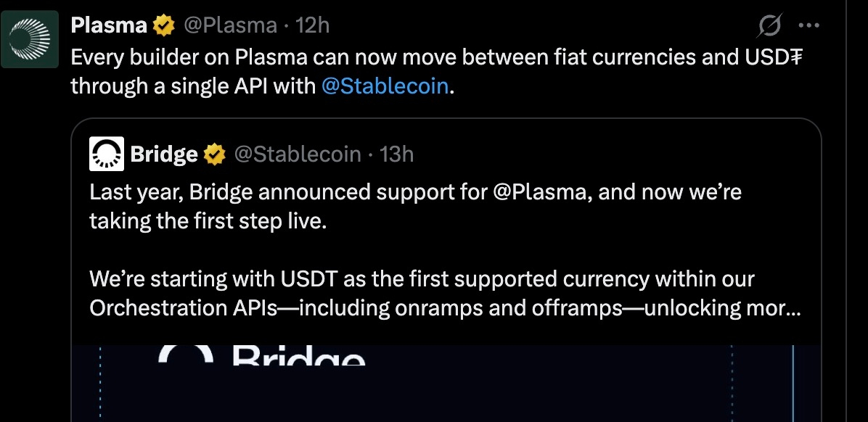Click the Bridge avatar in quoted tweet

point(107,154)
